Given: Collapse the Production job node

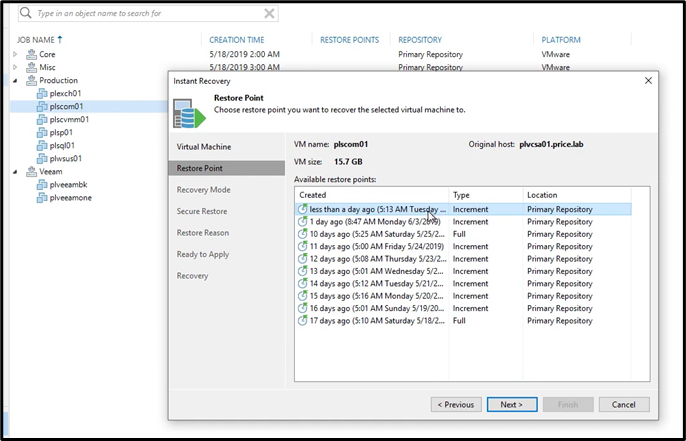Looking at the screenshot, I should 15,80.
